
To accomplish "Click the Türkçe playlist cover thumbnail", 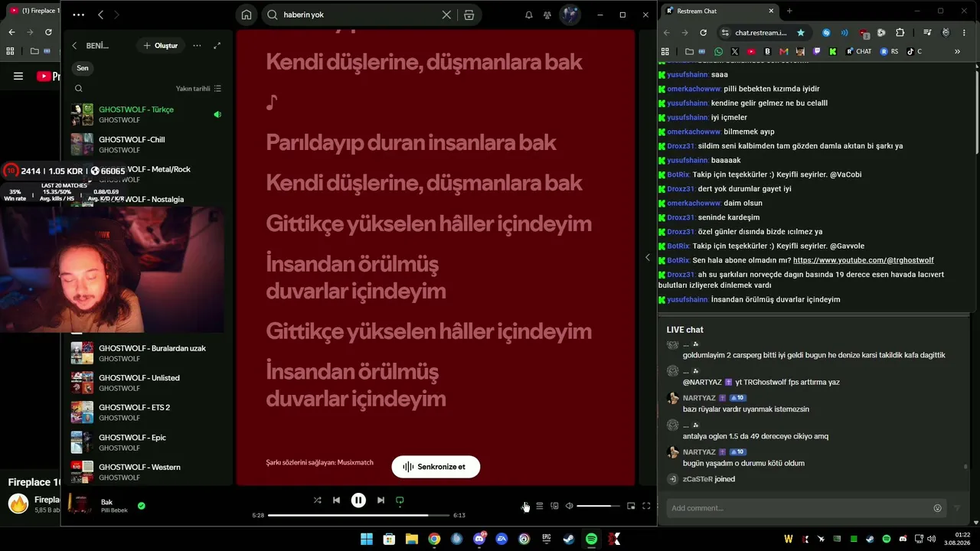I will 82,115.
